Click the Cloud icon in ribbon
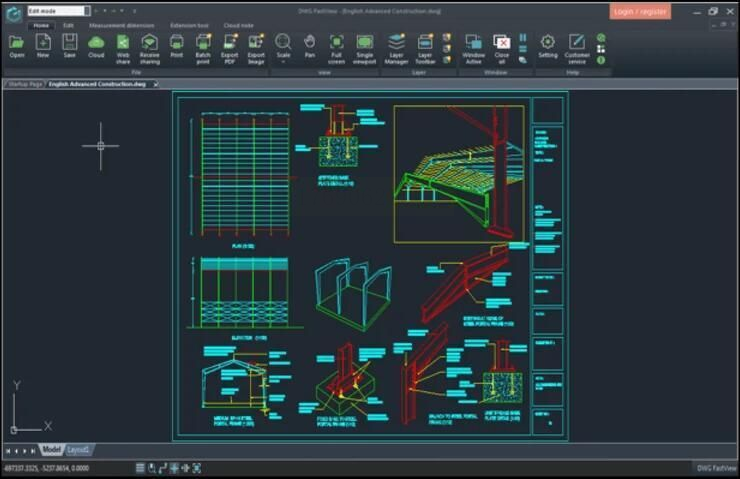The height and width of the screenshot is (479, 740). pyautogui.click(x=96, y=46)
